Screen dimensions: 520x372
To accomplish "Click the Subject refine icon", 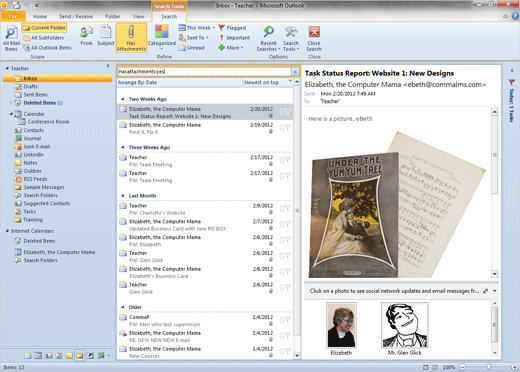I will 106,35.
